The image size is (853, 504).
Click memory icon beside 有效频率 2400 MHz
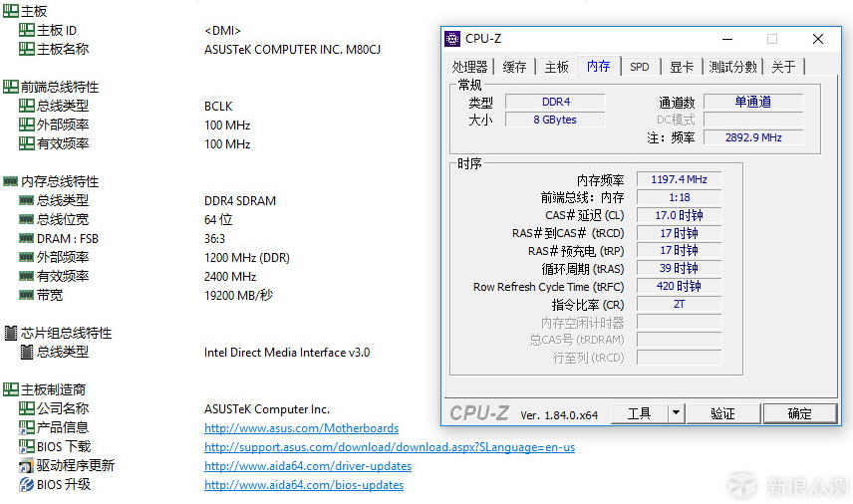coord(27,276)
